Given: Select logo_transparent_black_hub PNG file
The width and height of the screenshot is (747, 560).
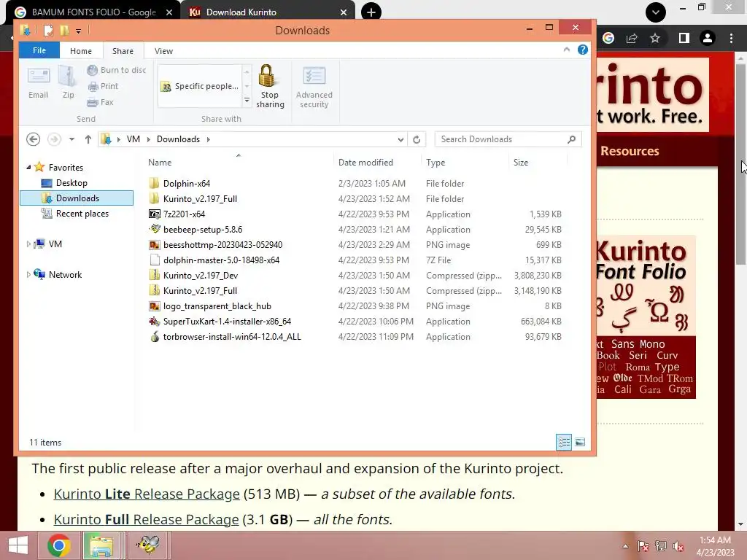Looking at the screenshot, I should 217,306.
